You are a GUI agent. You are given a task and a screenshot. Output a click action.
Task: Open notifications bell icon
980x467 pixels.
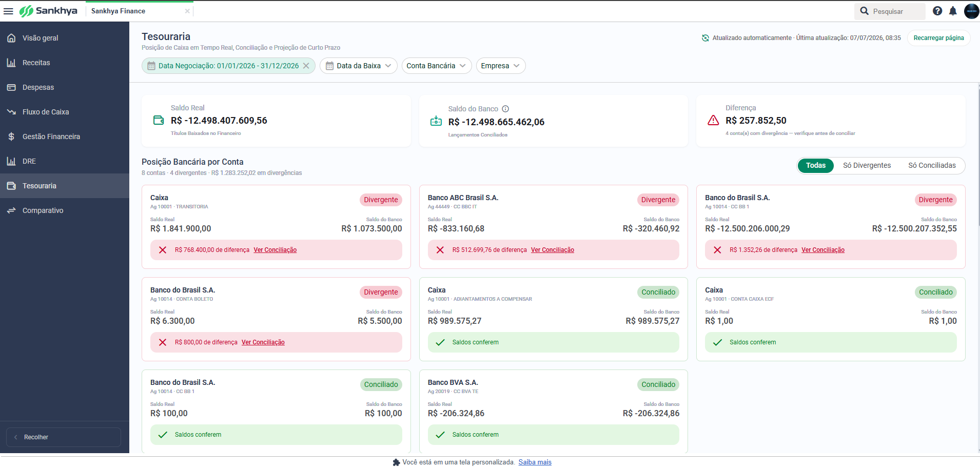click(x=953, y=11)
